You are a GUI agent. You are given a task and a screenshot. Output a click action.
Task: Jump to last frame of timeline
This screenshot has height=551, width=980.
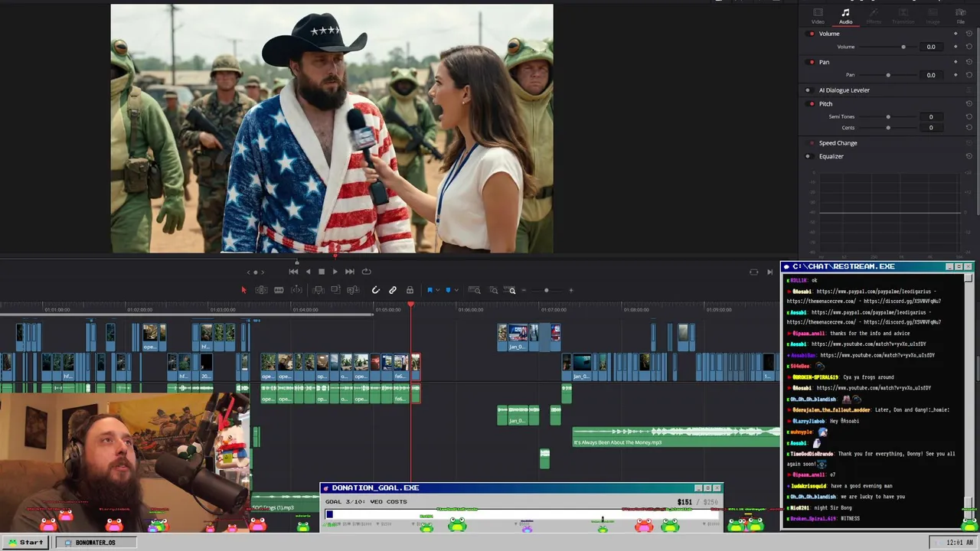349,272
